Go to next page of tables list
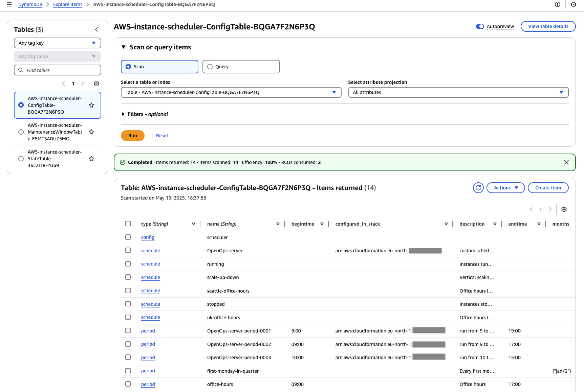584x392 pixels. point(82,84)
